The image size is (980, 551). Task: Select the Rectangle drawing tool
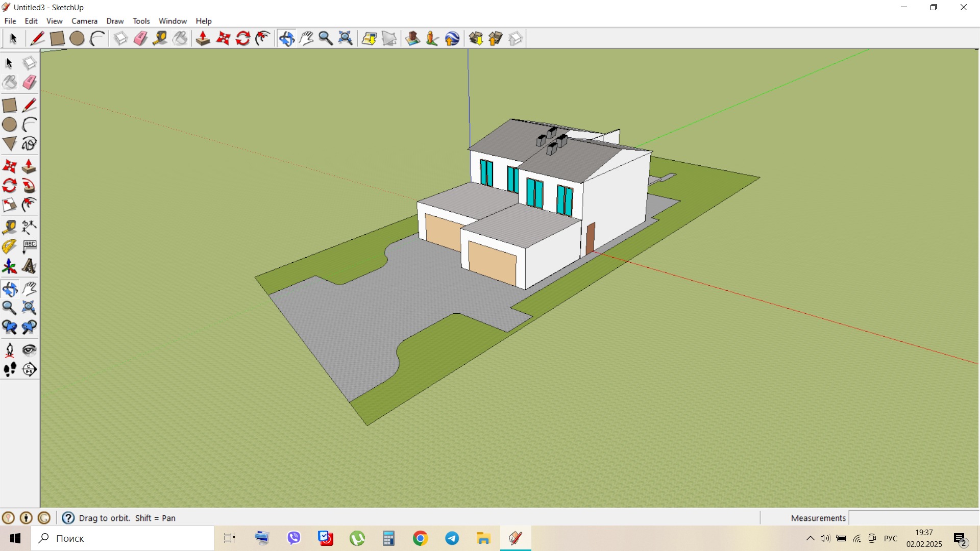57,38
